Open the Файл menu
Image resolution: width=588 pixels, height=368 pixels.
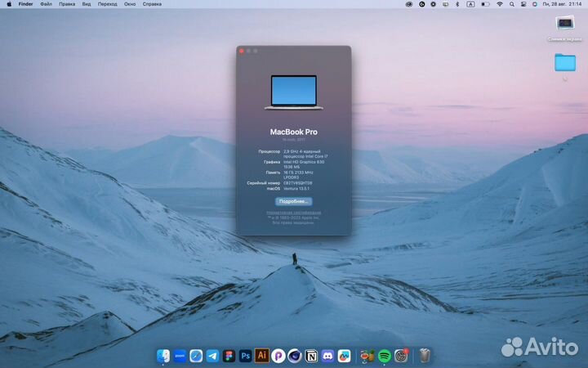tap(46, 4)
